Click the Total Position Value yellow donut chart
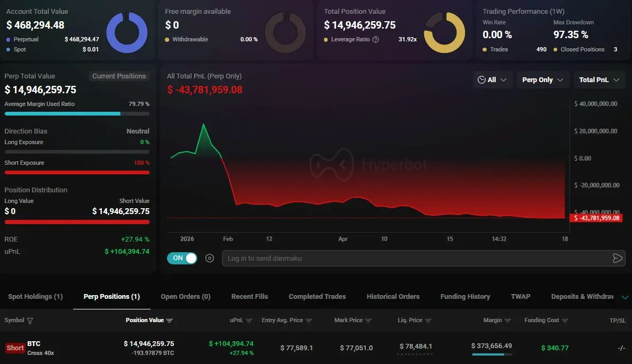Screen dimensions: 632x364 point(444,33)
